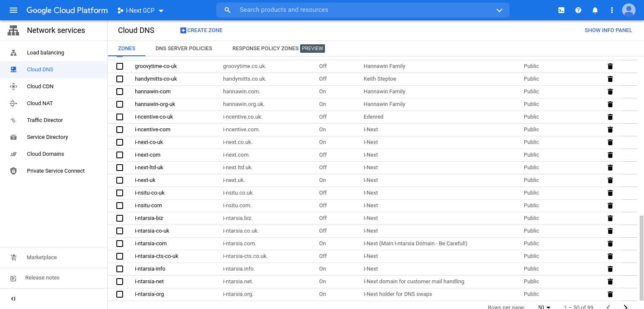Open the i-ntarsia-com zone link
Viewport: 644px width, 309px height.
(151, 244)
